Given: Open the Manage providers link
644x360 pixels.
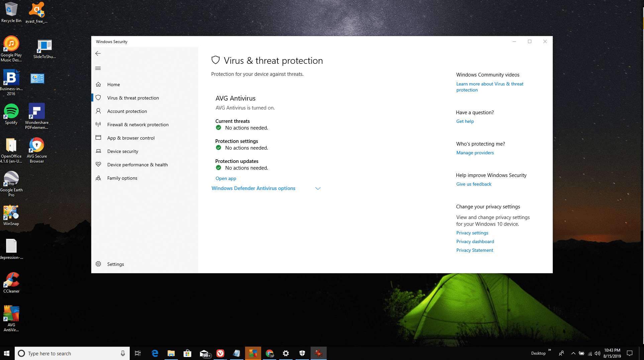Looking at the screenshot, I should coord(475,153).
